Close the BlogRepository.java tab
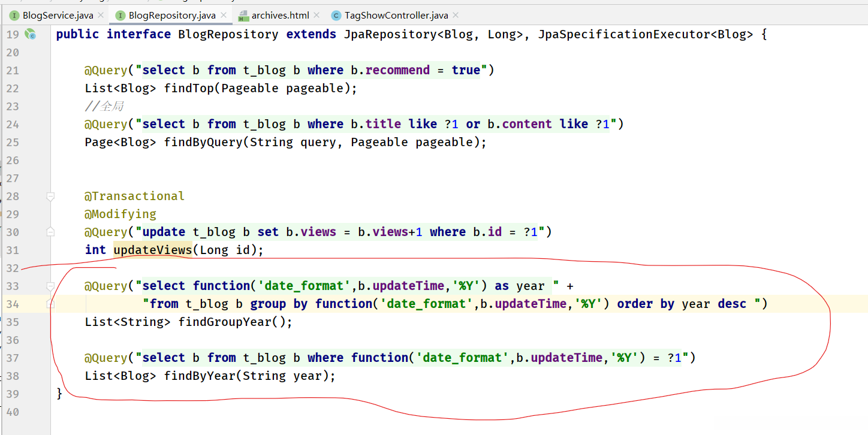This screenshot has height=435, width=868. [x=224, y=16]
